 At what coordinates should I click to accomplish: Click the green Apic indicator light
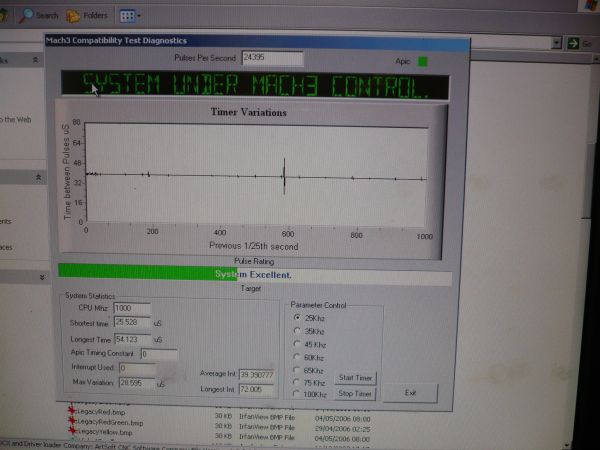coord(423,61)
